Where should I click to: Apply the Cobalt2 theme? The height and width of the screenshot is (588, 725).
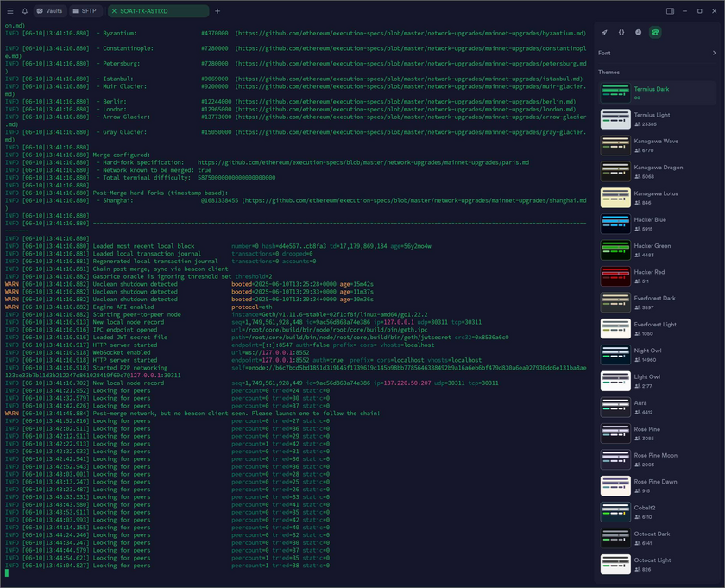point(657,512)
